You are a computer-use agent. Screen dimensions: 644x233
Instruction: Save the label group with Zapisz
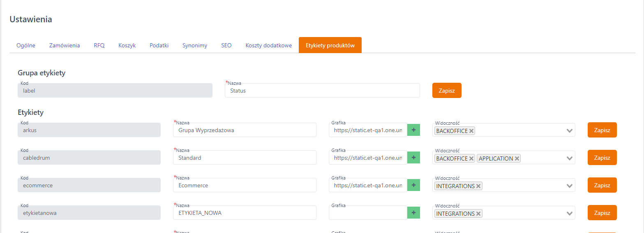(x=447, y=91)
